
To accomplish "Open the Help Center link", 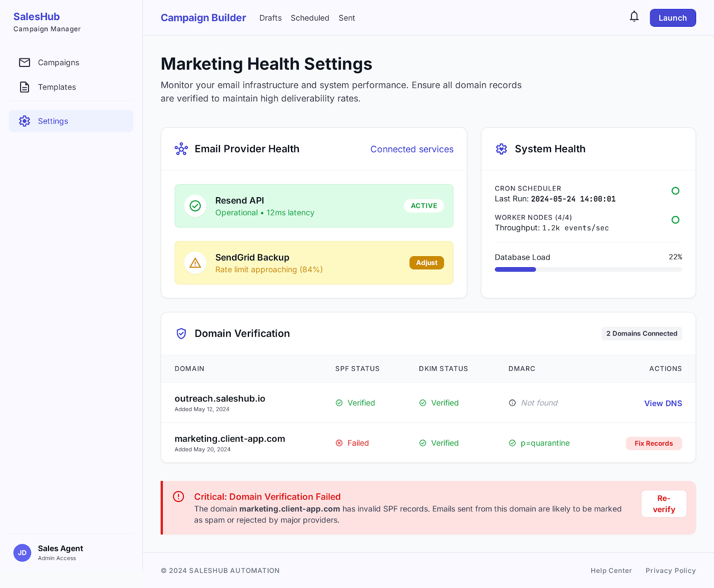I will (611, 571).
